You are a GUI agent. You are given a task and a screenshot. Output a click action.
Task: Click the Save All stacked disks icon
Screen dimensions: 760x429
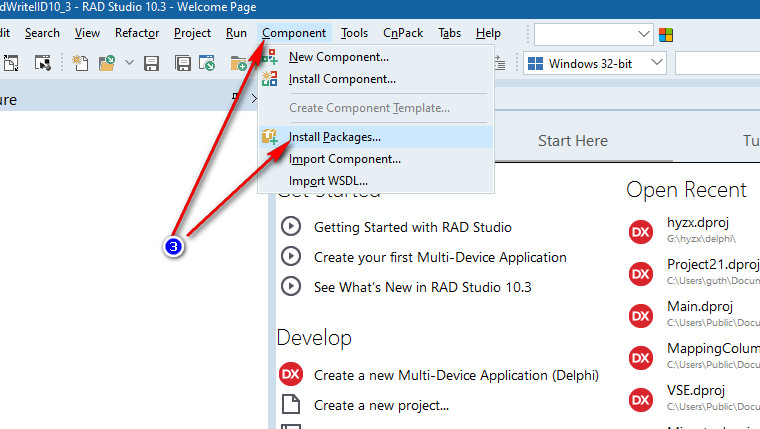183,64
